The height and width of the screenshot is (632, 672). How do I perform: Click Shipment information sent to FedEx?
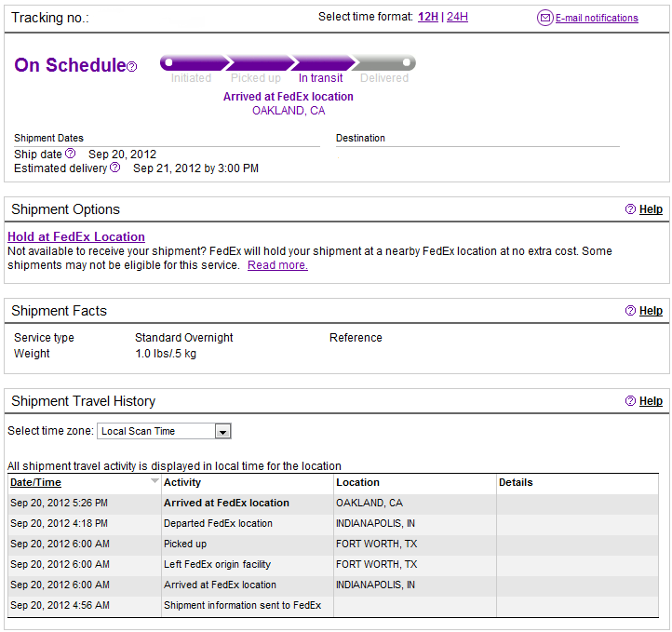tap(243, 605)
